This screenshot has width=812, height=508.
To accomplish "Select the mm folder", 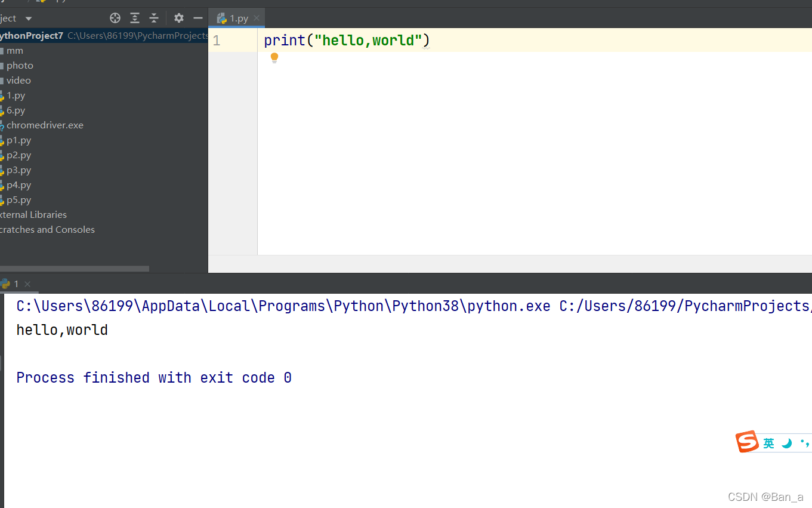I will (14, 51).
